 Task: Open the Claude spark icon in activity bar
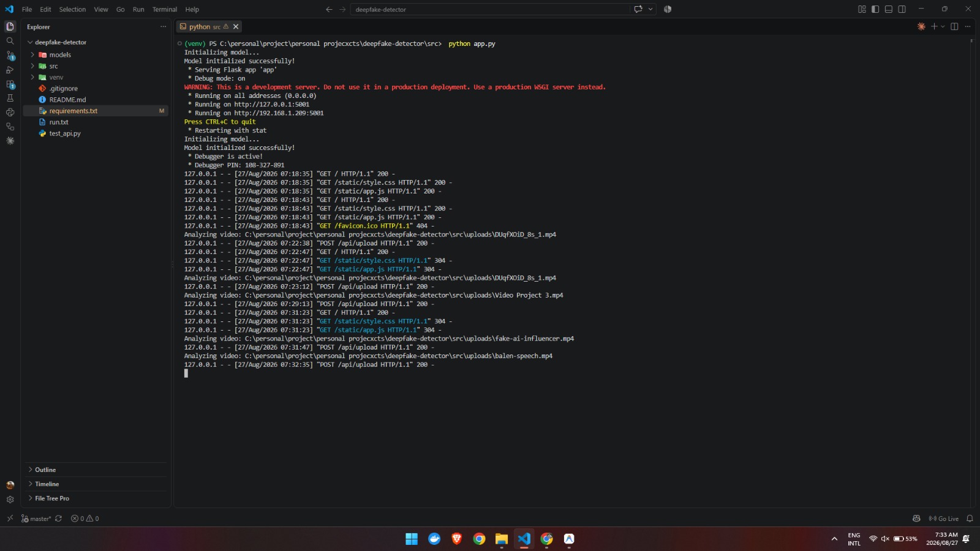(x=10, y=140)
